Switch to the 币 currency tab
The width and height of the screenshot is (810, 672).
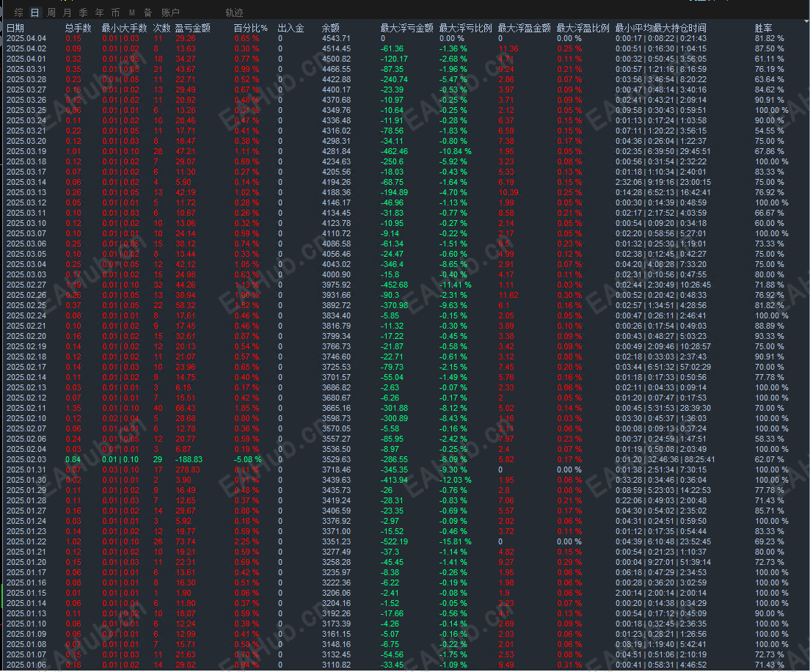(115, 12)
